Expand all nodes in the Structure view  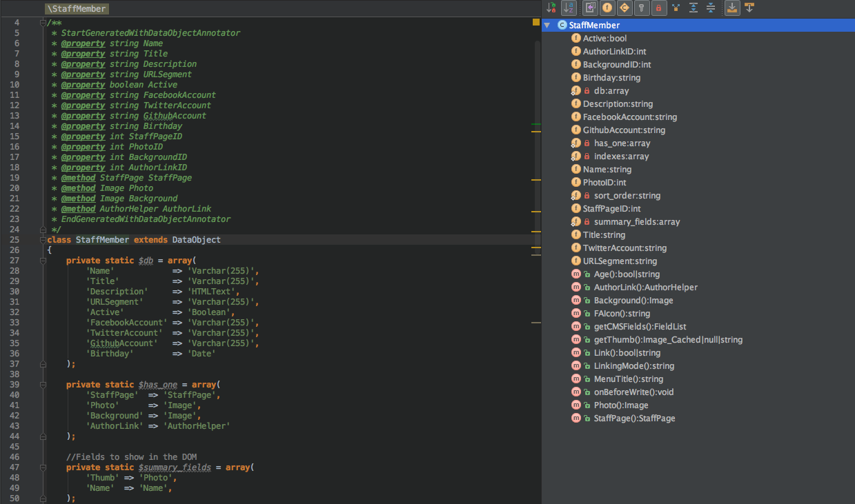pos(694,8)
